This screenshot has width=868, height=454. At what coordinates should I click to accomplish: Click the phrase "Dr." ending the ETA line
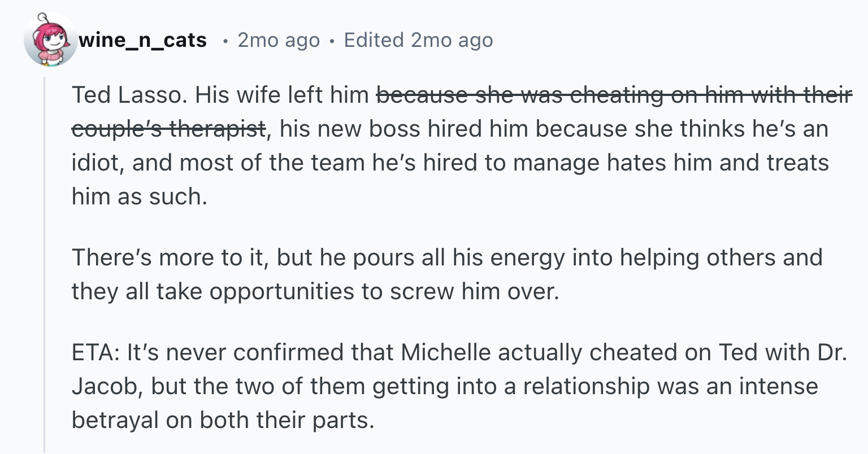(832, 352)
